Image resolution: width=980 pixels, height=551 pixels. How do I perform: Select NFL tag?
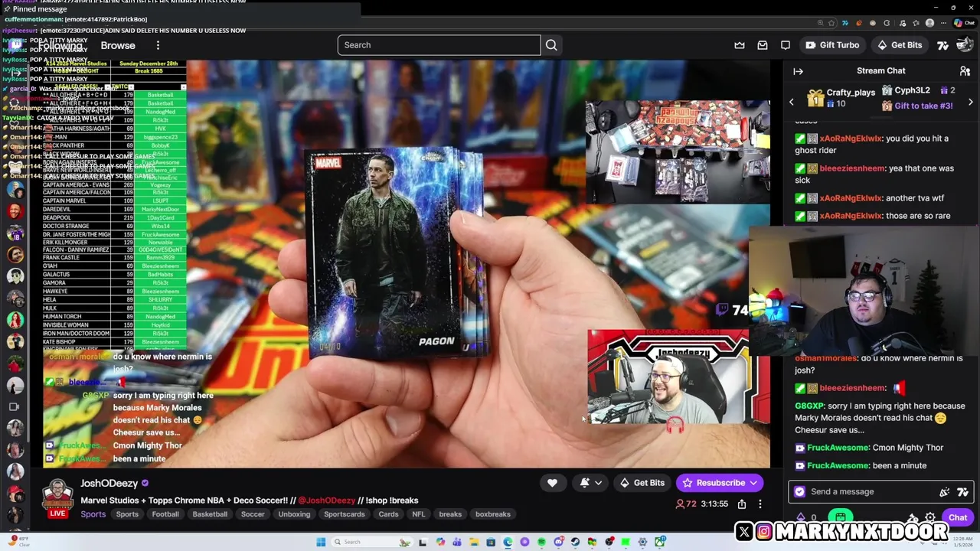tap(418, 514)
